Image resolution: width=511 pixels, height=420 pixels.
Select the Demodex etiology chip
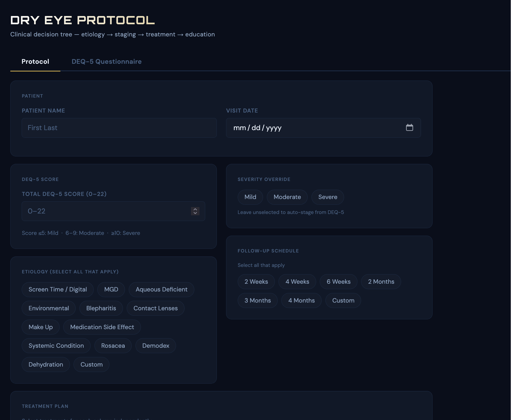(156, 346)
